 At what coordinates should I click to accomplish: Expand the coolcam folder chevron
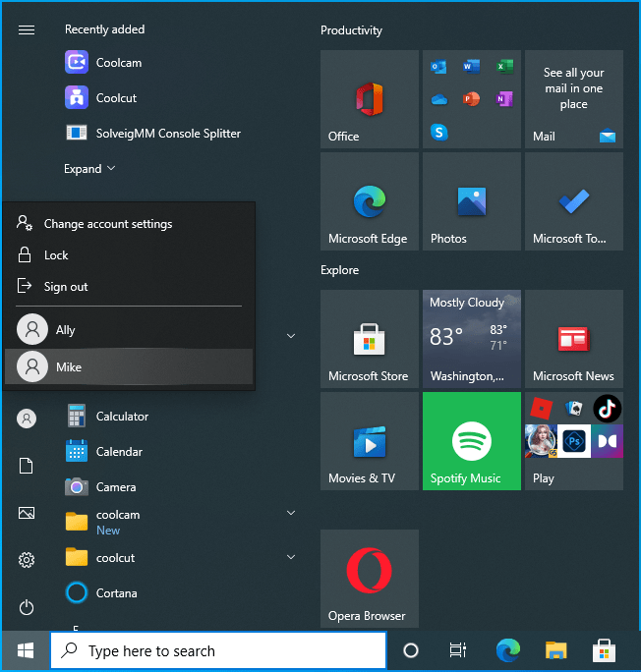click(x=291, y=513)
